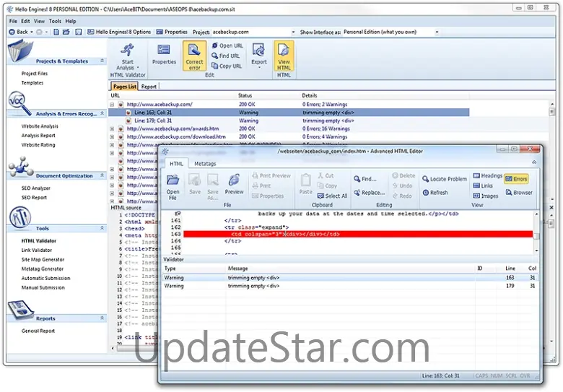Collapse the Tools sidebar section

pos(102,228)
